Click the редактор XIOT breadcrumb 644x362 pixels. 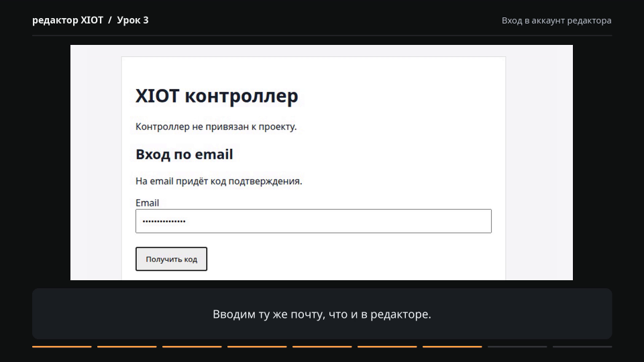[68, 20]
